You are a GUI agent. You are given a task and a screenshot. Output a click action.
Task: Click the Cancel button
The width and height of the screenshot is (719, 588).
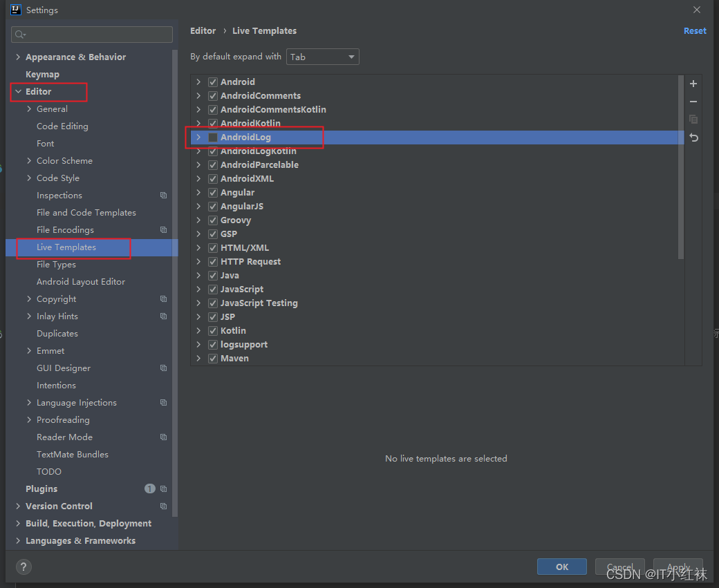[620, 567]
